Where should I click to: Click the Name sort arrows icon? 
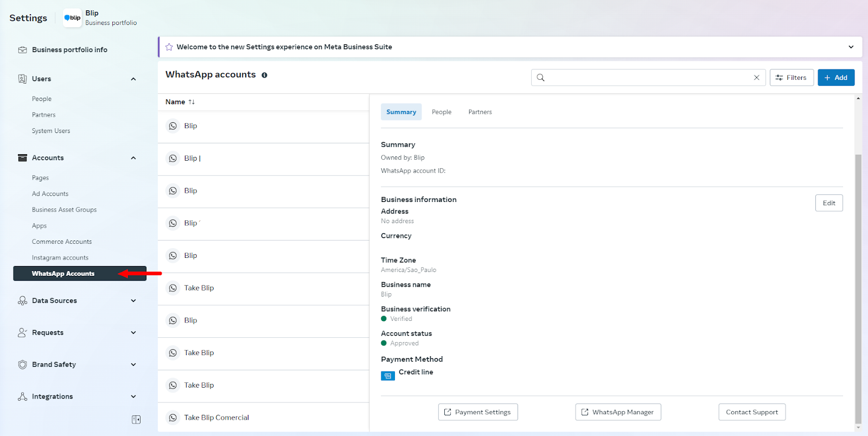tap(192, 102)
